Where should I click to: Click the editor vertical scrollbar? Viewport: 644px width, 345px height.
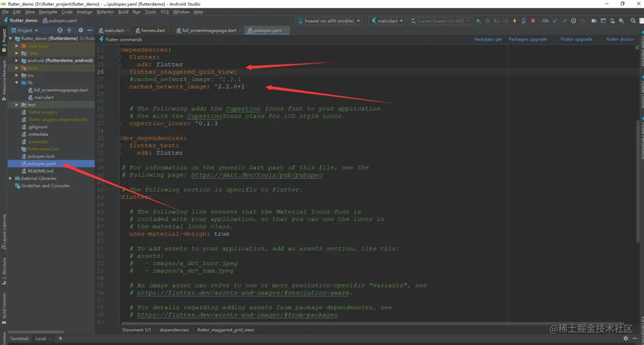pyautogui.click(x=638, y=181)
